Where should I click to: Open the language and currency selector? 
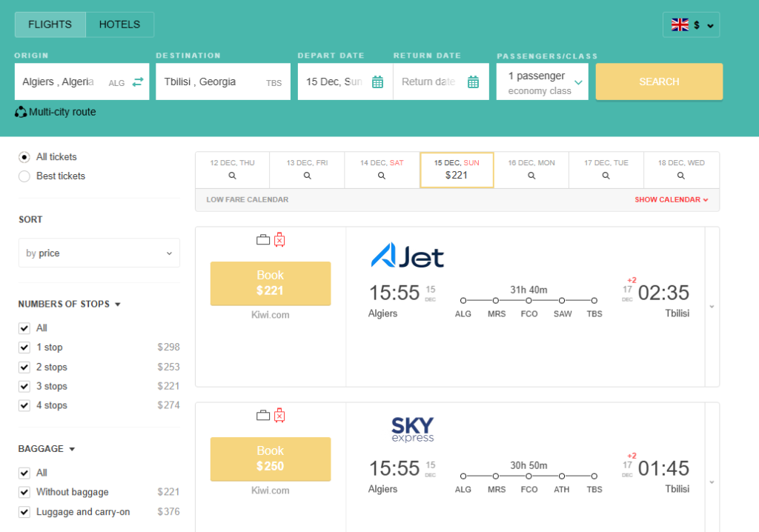tap(691, 25)
